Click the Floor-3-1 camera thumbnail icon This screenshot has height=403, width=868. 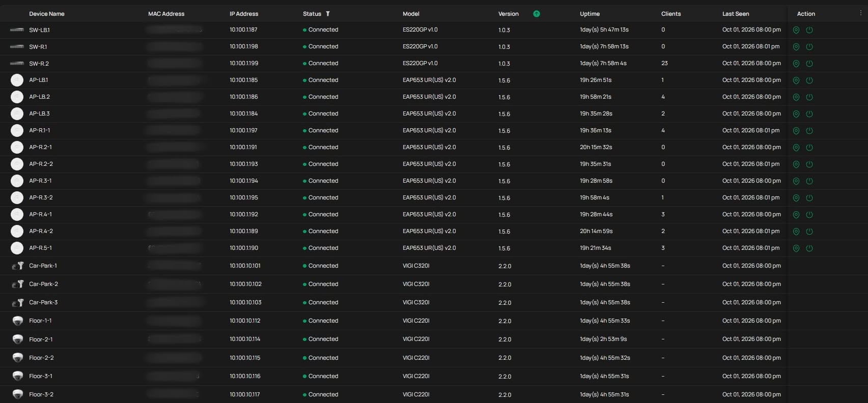point(18,376)
